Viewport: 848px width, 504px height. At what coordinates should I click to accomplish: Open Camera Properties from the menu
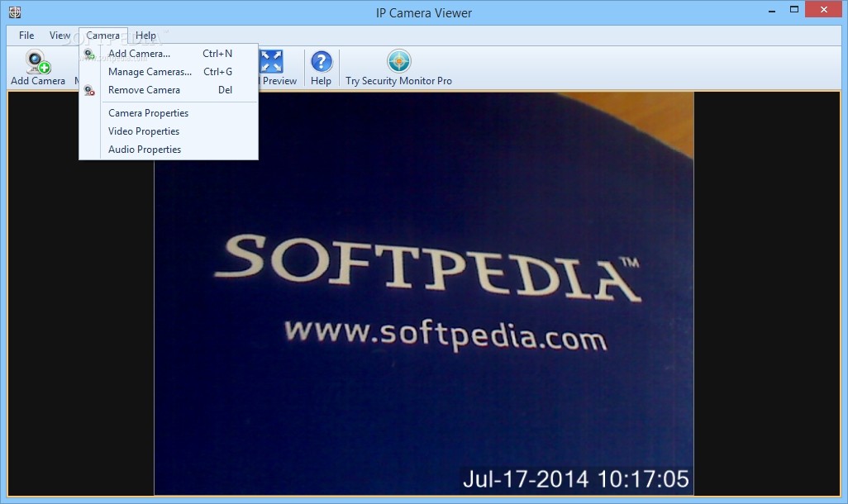pyautogui.click(x=169, y=113)
